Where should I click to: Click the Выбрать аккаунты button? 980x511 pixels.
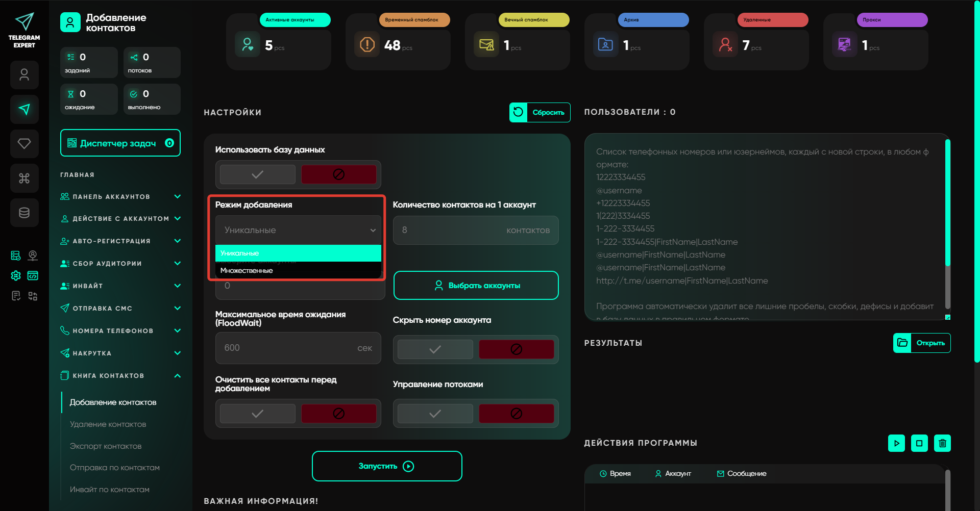(x=476, y=286)
